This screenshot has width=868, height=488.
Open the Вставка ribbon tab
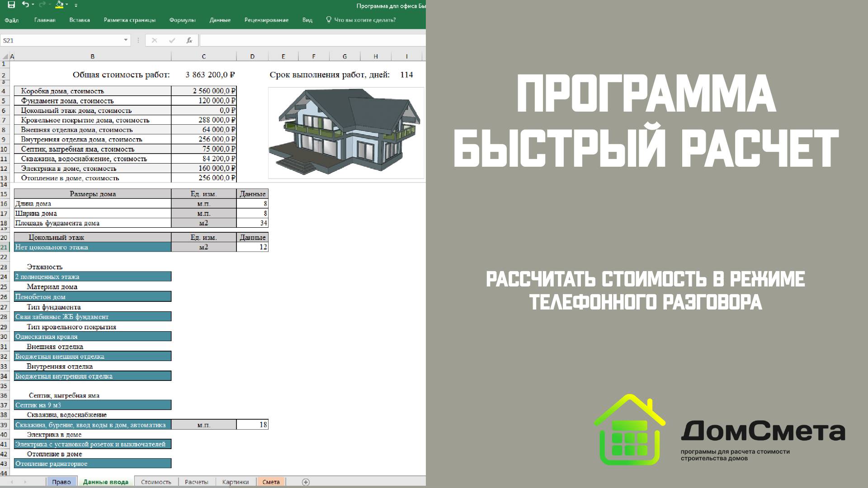coord(80,20)
